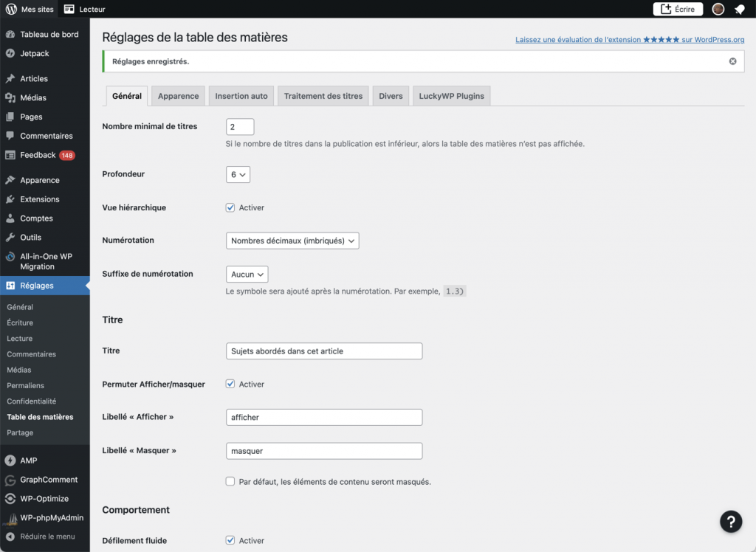
Task: Click the Réglages sliders icon
Action: tap(10, 286)
